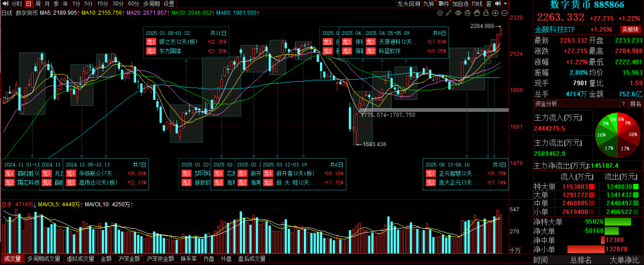Click the arrow-to-bar icon at top left

pyautogui.click(x=5, y=4)
